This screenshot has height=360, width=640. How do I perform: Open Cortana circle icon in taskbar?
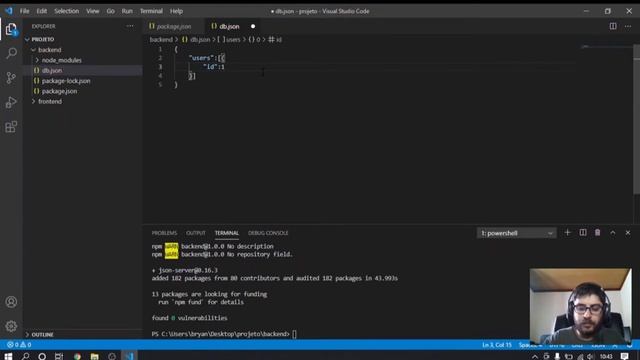(42, 356)
